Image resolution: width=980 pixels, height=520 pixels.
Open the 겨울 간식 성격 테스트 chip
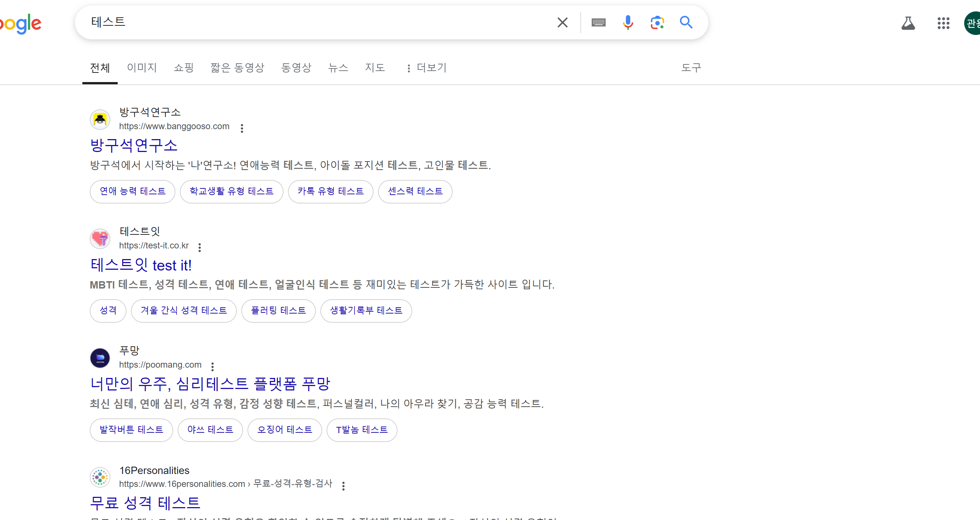tap(184, 311)
